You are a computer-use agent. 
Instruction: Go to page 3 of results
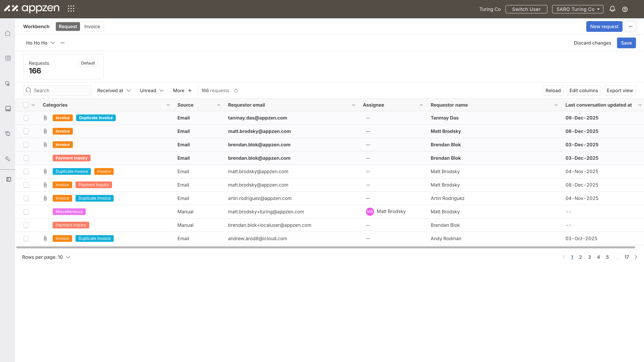589,257
